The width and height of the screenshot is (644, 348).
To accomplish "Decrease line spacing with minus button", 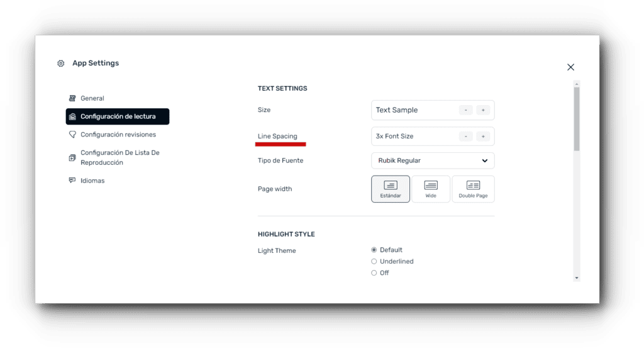I will (465, 137).
